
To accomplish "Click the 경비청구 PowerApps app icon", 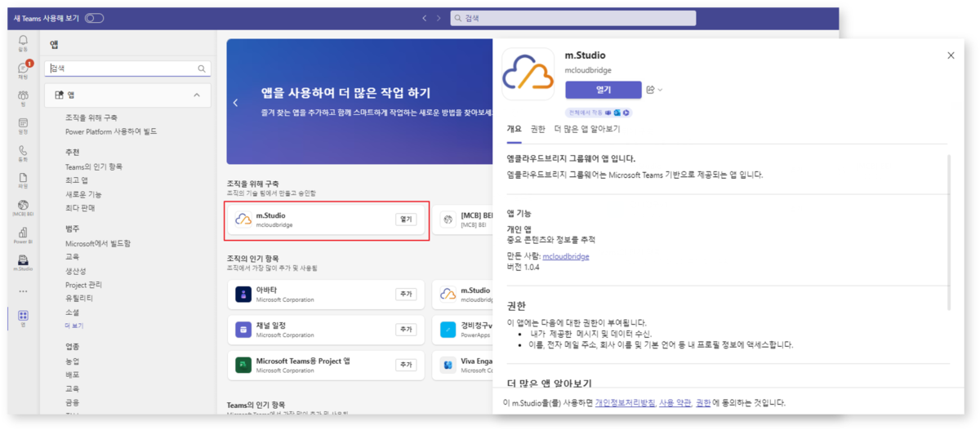I will pos(448,330).
